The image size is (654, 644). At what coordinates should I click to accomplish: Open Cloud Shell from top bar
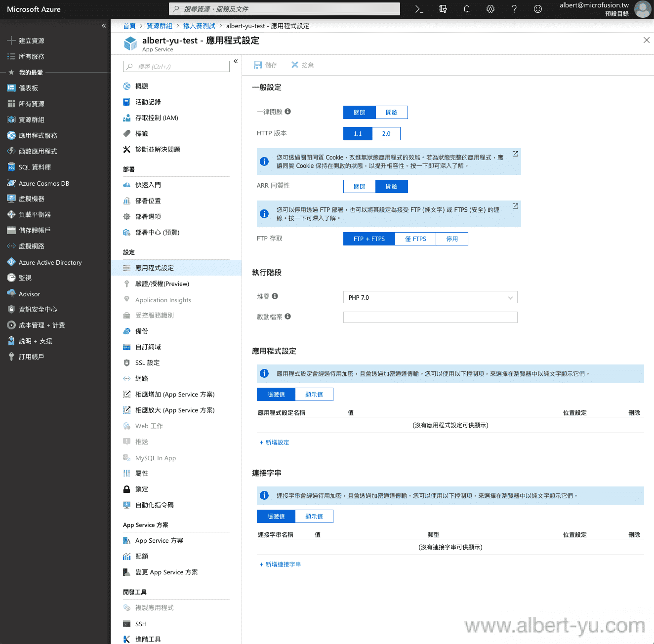tap(419, 9)
